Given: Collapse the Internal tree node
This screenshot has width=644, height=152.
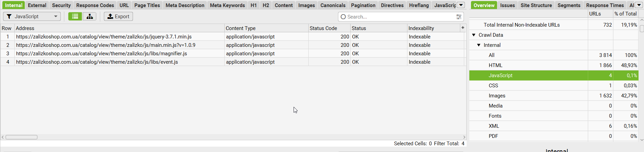Looking at the screenshot, I should 479,45.
